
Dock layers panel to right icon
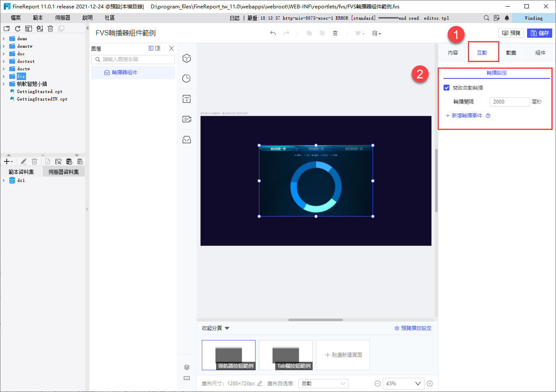[x=158, y=48]
